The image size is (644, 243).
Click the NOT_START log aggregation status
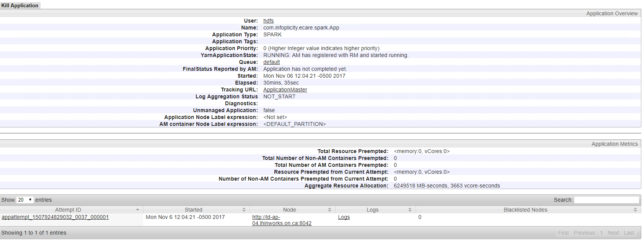coord(279,96)
